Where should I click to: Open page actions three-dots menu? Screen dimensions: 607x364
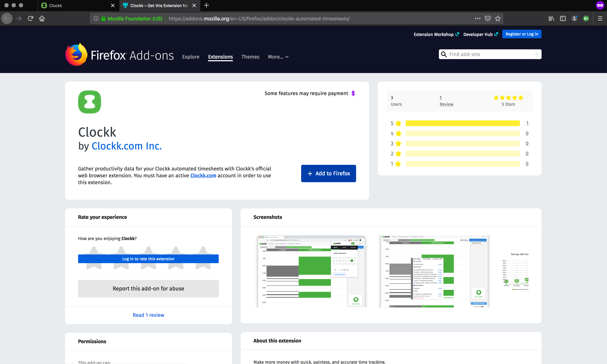click(477, 18)
